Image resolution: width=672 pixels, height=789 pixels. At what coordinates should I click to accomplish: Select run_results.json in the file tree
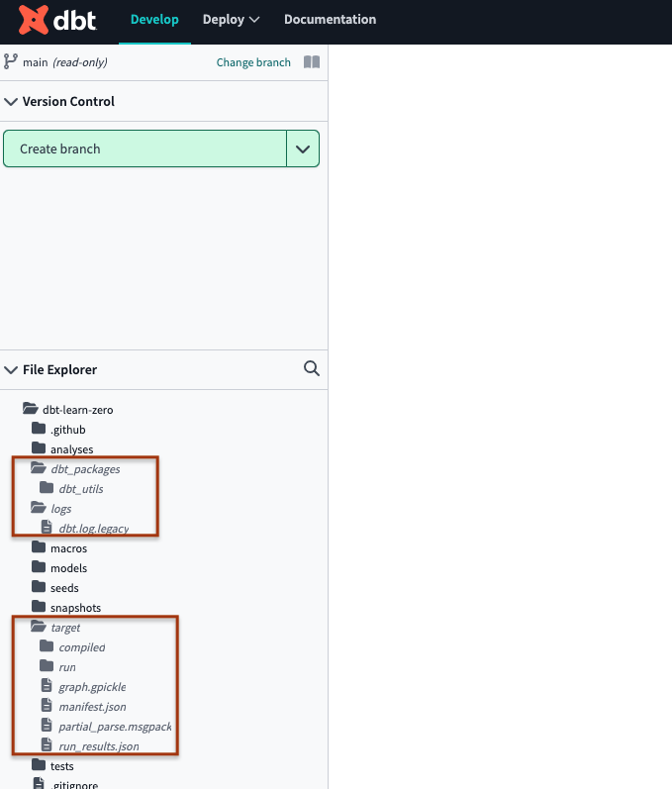pos(98,746)
